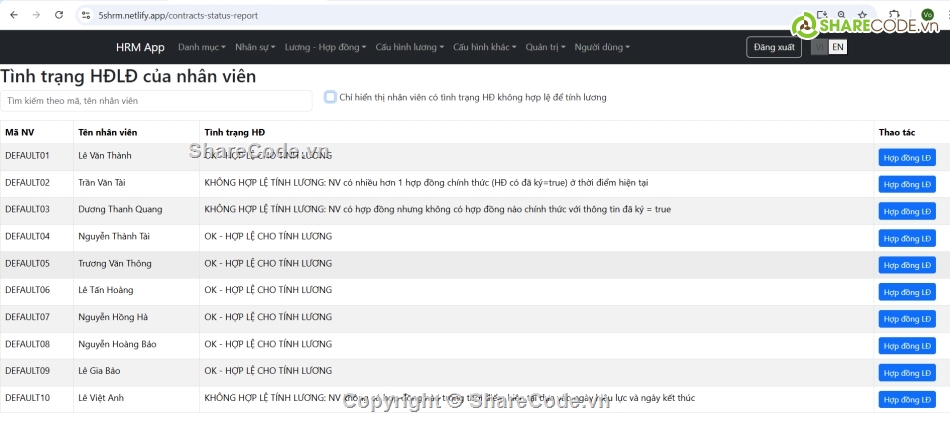This screenshot has width=950, height=422.
Task: Click the HRM App brand link
Action: coord(140,47)
